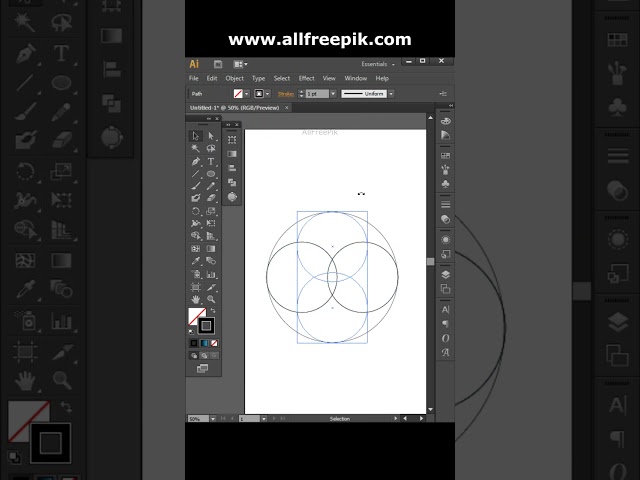Select the Selection tool (black arrow)
The width and height of the screenshot is (640, 480).
pyautogui.click(x=196, y=136)
